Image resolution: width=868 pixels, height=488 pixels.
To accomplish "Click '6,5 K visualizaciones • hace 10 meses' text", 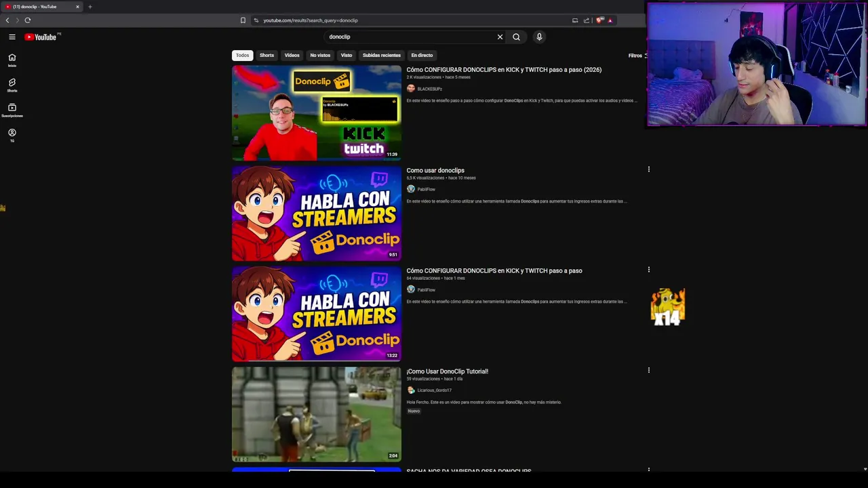I will coord(441,178).
